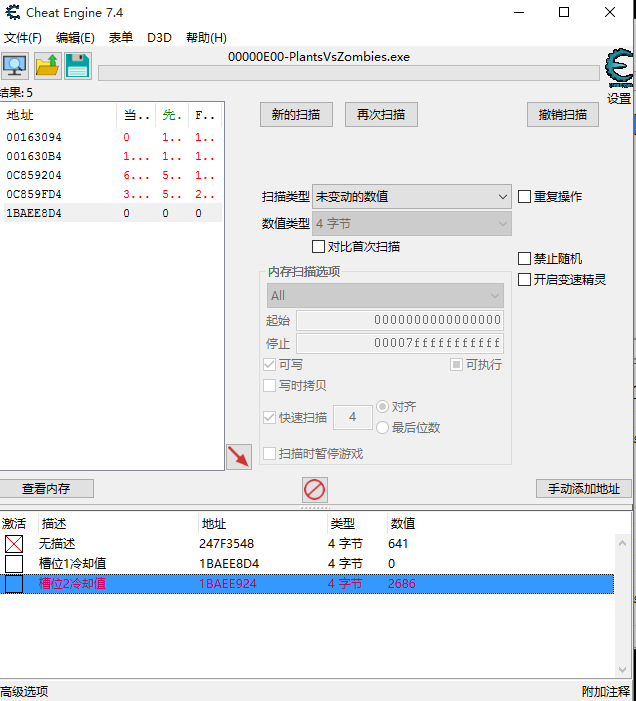Activate the 槽位1冷却值 entry checkbox
This screenshot has width=636, height=701.
point(14,564)
